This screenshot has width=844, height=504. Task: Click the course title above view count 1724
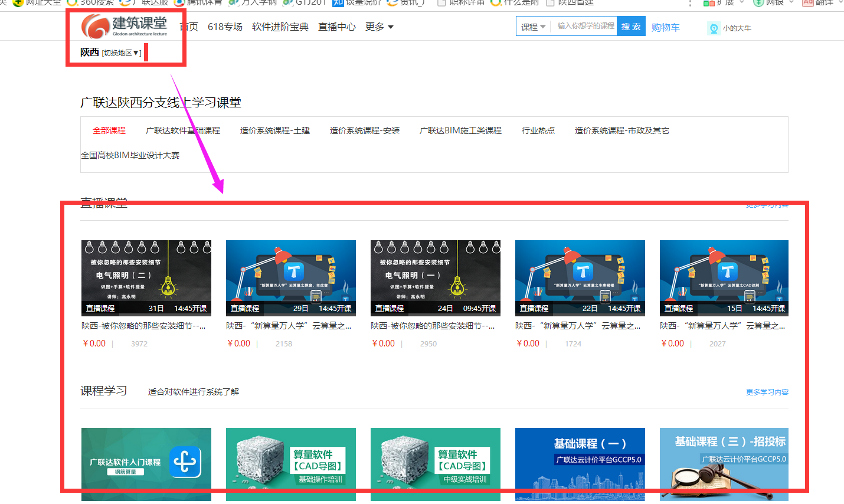pyautogui.click(x=578, y=326)
